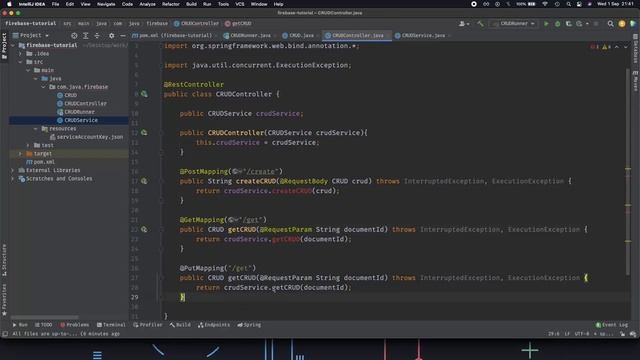
Task: Click the gutter icon beside first getCRUD method
Action: pos(144,229)
